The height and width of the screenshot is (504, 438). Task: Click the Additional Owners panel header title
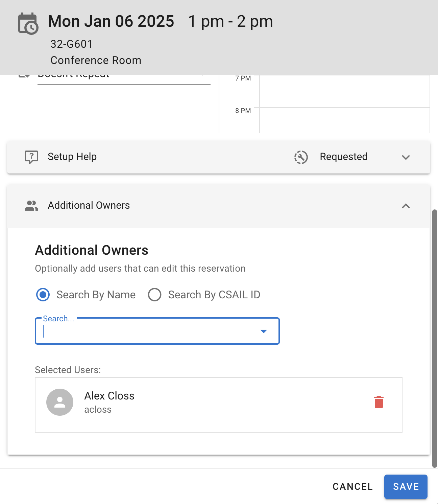pyautogui.click(x=89, y=205)
